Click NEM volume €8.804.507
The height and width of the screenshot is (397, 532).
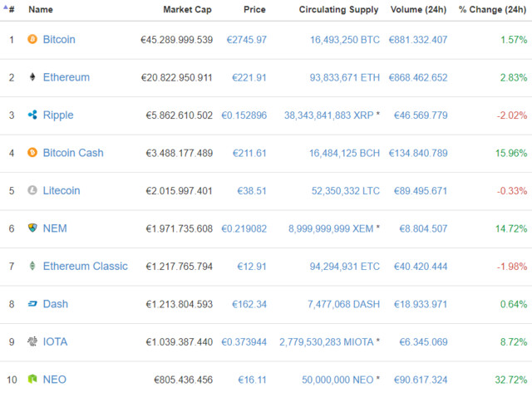pyautogui.click(x=423, y=229)
